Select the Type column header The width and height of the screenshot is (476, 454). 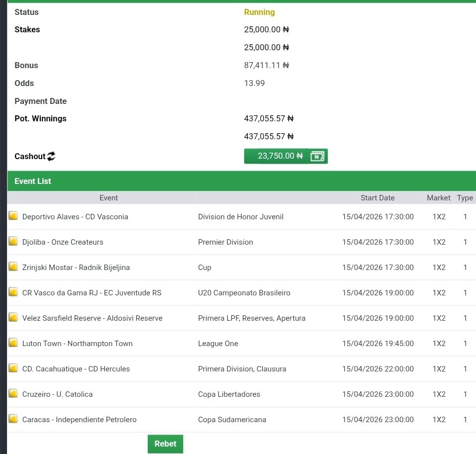tap(465, 198)
